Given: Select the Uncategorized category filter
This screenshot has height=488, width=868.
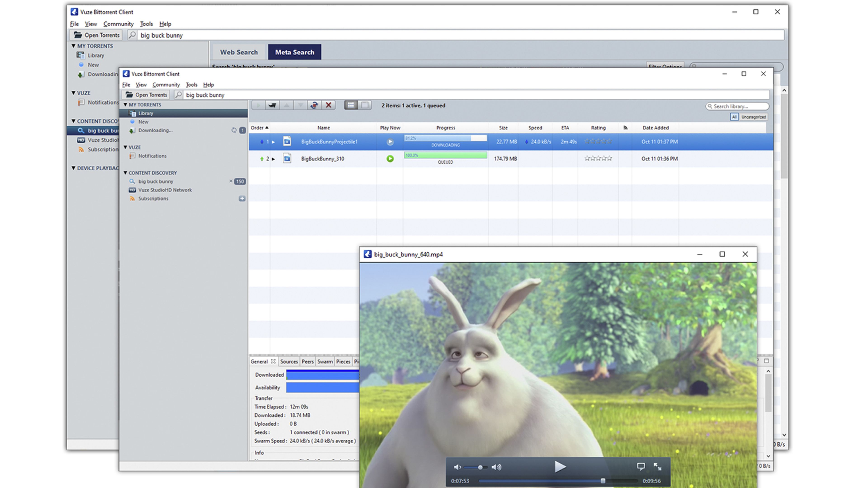Looking at the screenshot, I should (753, 117).
